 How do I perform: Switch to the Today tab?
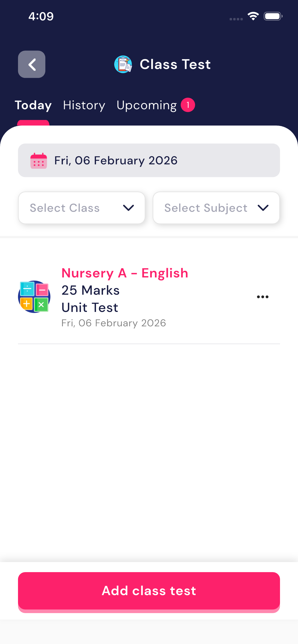(x=33, y=105)
